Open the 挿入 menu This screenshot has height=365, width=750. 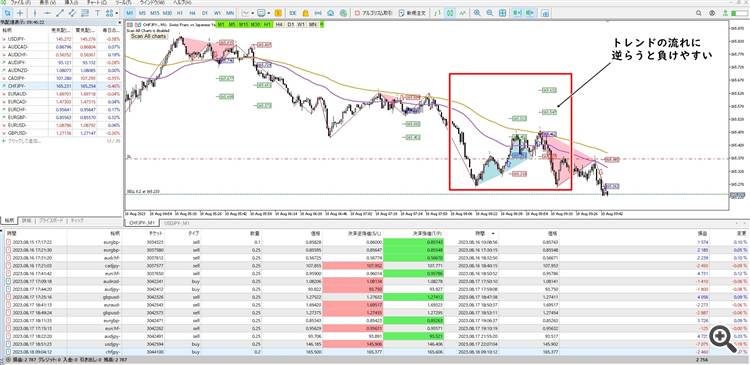[71, 3]
